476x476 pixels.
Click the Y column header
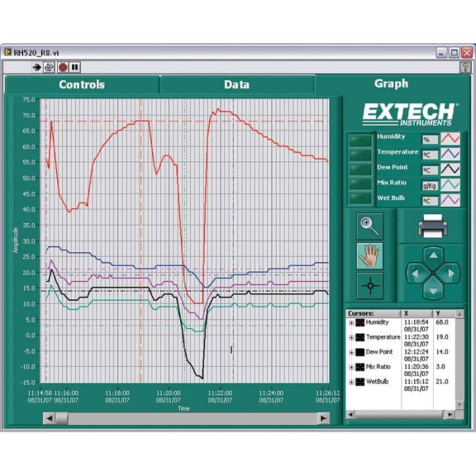point(445,313)
